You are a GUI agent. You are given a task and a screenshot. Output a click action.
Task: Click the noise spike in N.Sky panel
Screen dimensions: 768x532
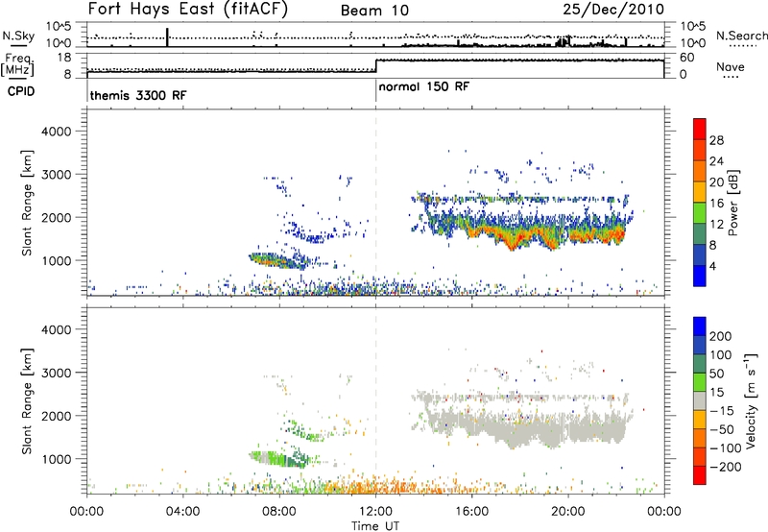(167, 36)
